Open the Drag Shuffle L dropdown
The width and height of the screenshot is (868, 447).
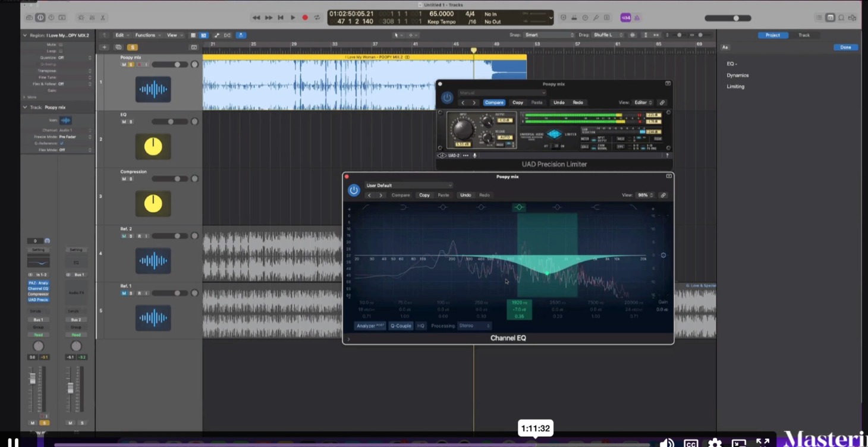coord(607,35)
